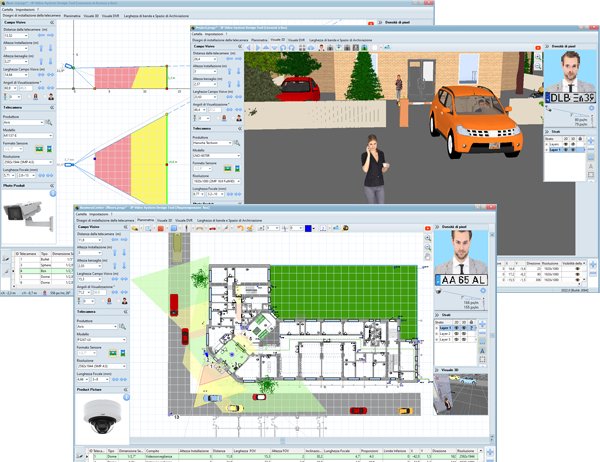Toggle 2D visibility of Layer 2
Screen dimensions: 600x462
tap(456, 334)
